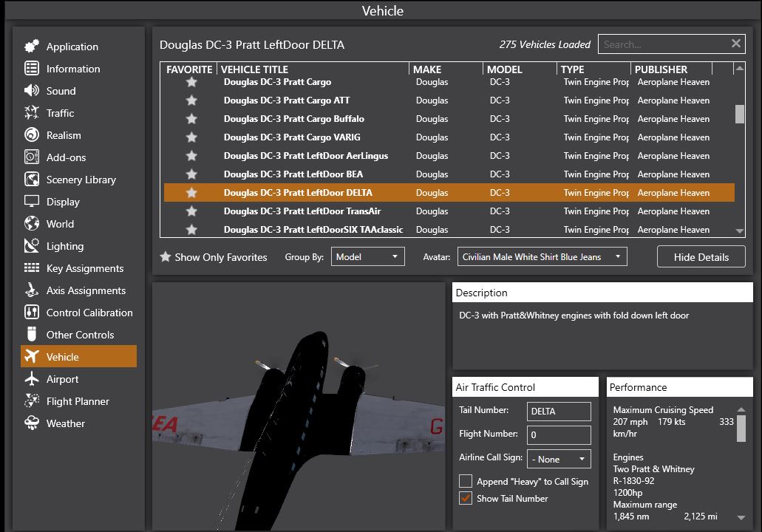Screen dimensions: 762x532
Task: Click the Sound speaker icon
Action: (x=32, y=90)
